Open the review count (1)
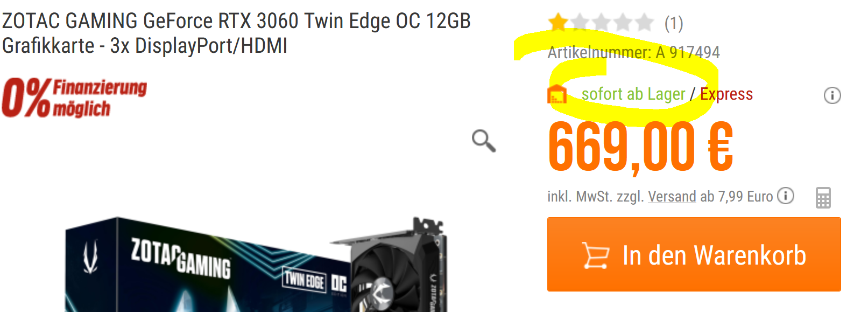This screenshot has width=868, height=312. [673, 23]
